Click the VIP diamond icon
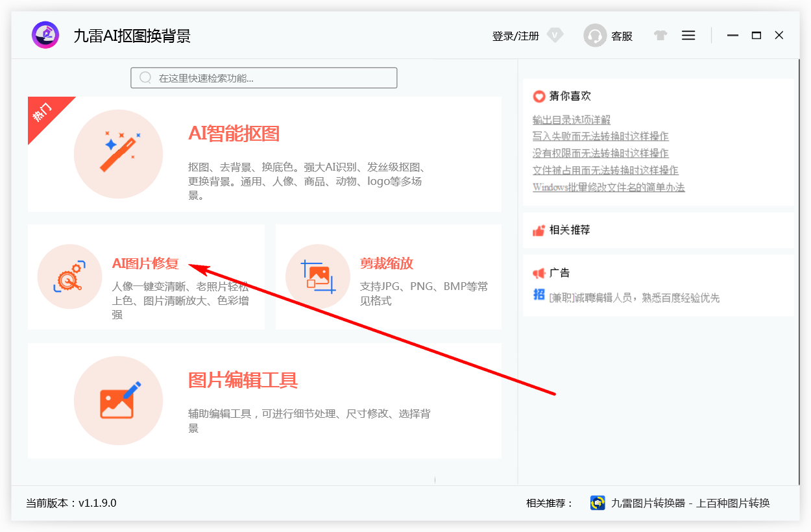The image size is (811, 532). coord(555,36)
